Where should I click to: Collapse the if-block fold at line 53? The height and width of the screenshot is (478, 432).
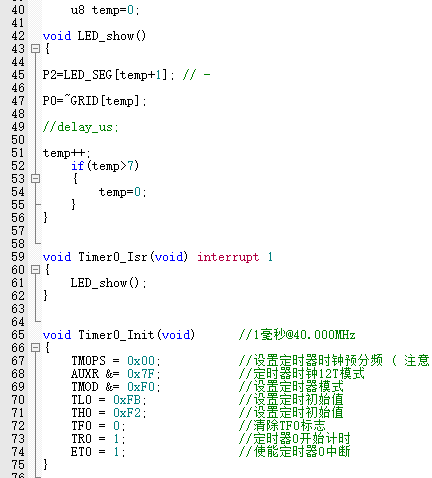[x=35, y=179]
